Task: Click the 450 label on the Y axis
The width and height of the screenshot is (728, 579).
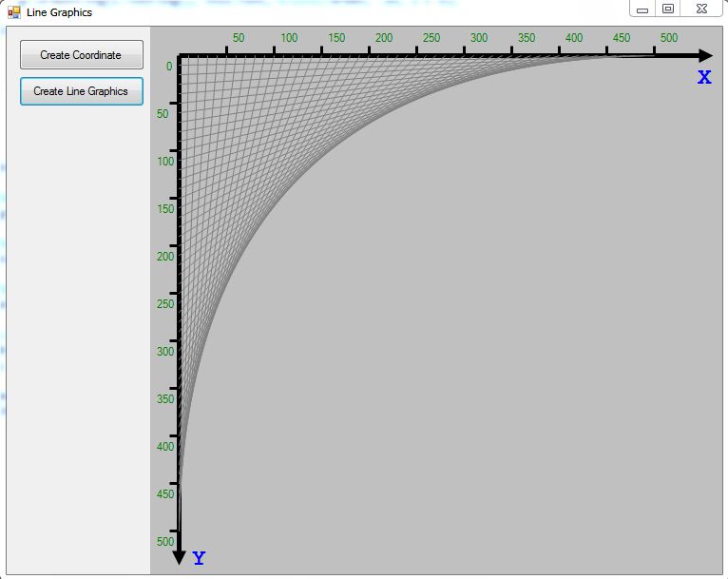Action: pos(165,493)
